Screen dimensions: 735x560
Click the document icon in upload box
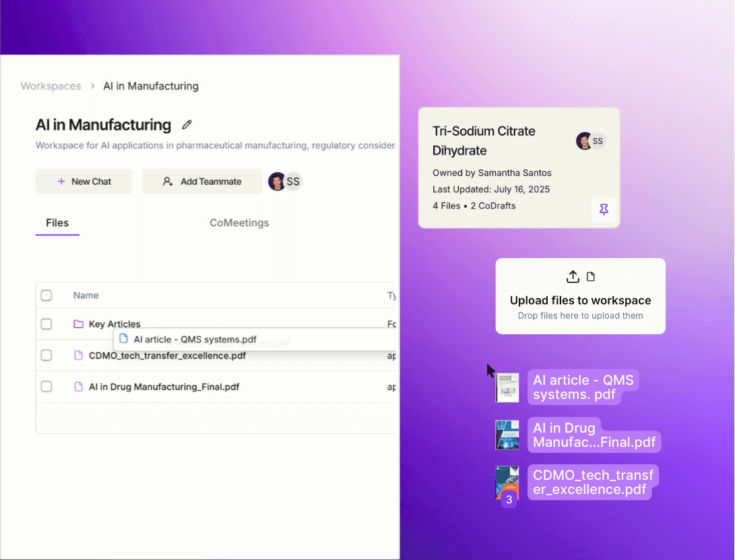click(591, 277)
